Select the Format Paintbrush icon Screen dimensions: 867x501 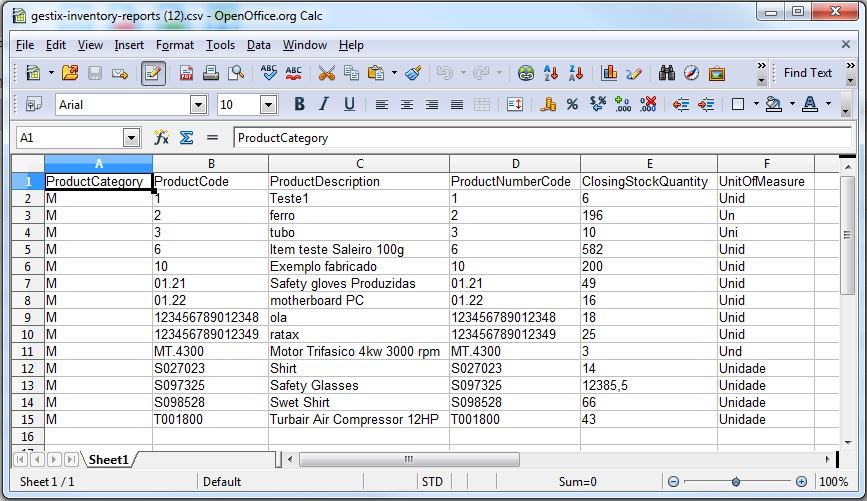point(413,73)
